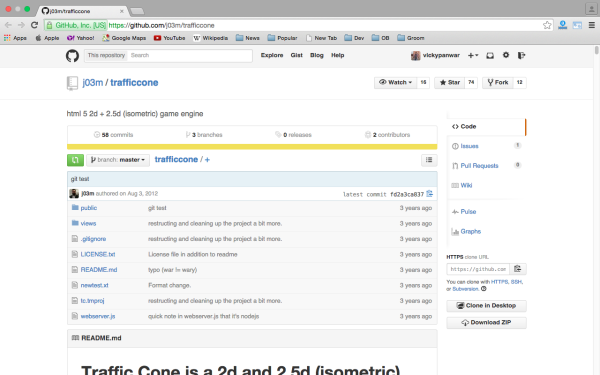The width and height of the screenshot is (600, 375).
Task: Create new file with plus link
Action: pyautogui.click(x=207, y=160)
